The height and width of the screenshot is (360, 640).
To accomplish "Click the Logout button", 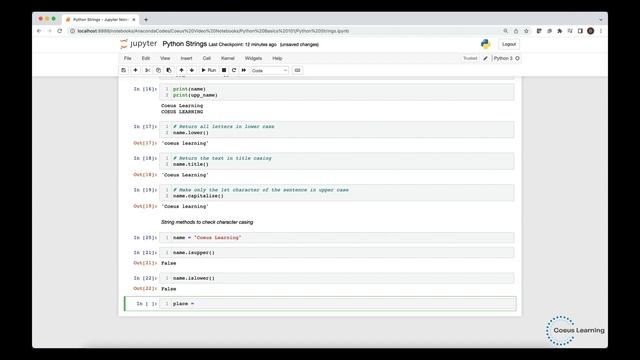I will pos(509,44).
